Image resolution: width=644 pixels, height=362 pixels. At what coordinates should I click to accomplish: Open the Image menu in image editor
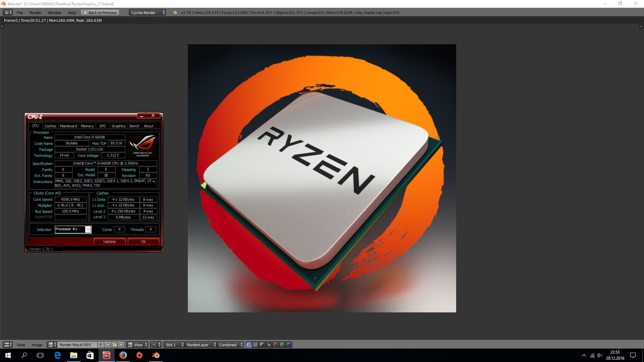point(37,345)
